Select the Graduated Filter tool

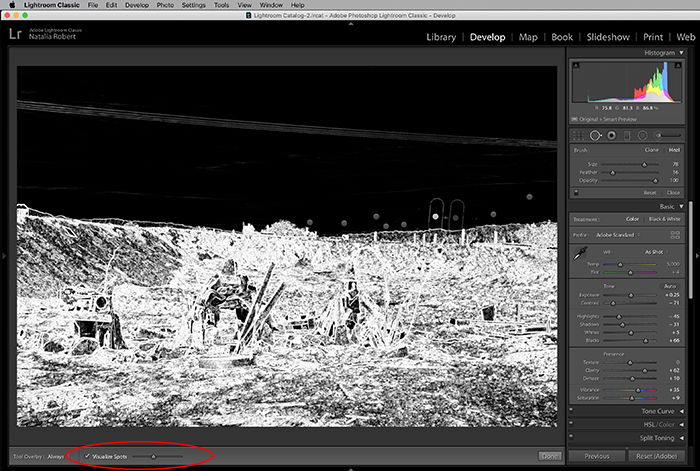[x=627, y=134]
